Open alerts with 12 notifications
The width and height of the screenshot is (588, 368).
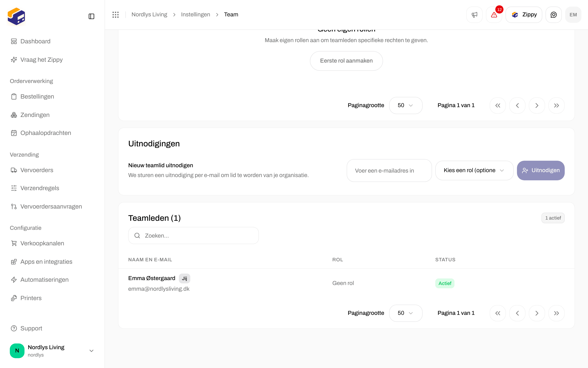click(494, 15)
